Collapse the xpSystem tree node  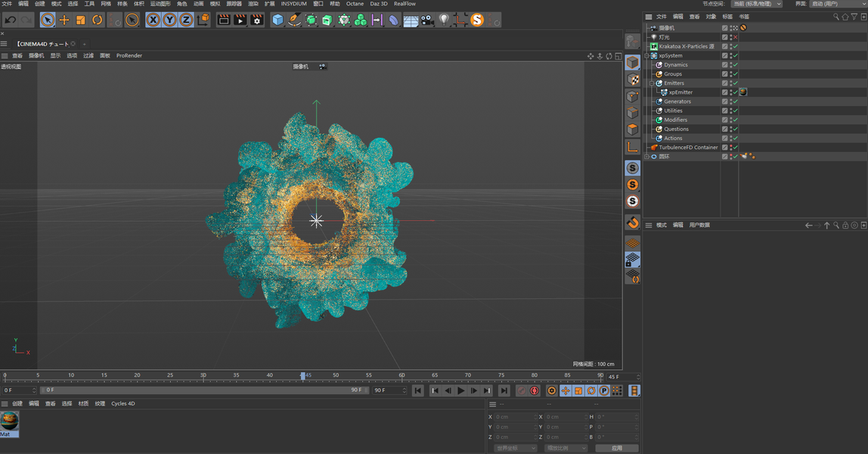pos(647,56)
